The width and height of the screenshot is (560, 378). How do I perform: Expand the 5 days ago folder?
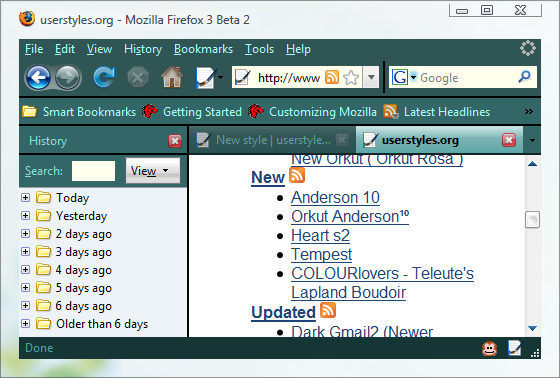click(25, 287)
